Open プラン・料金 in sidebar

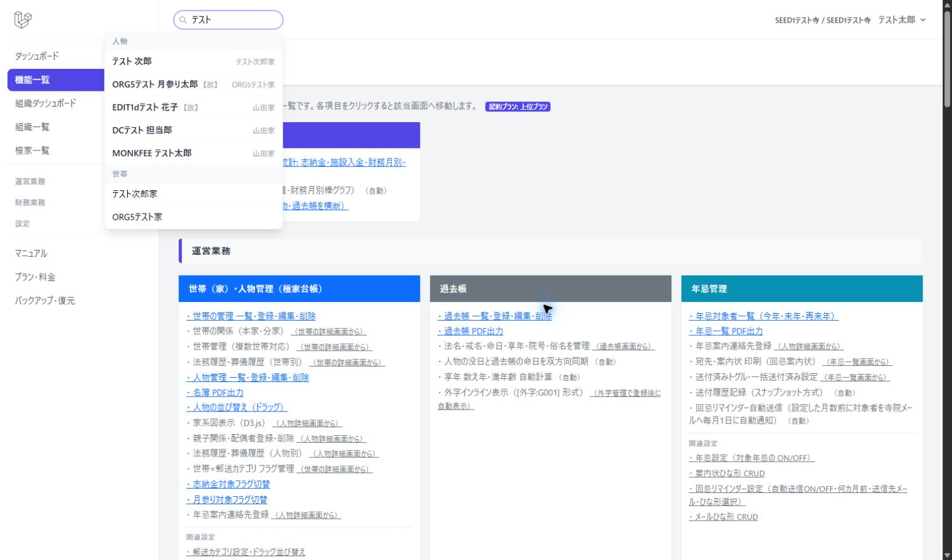tap(35, 277)
